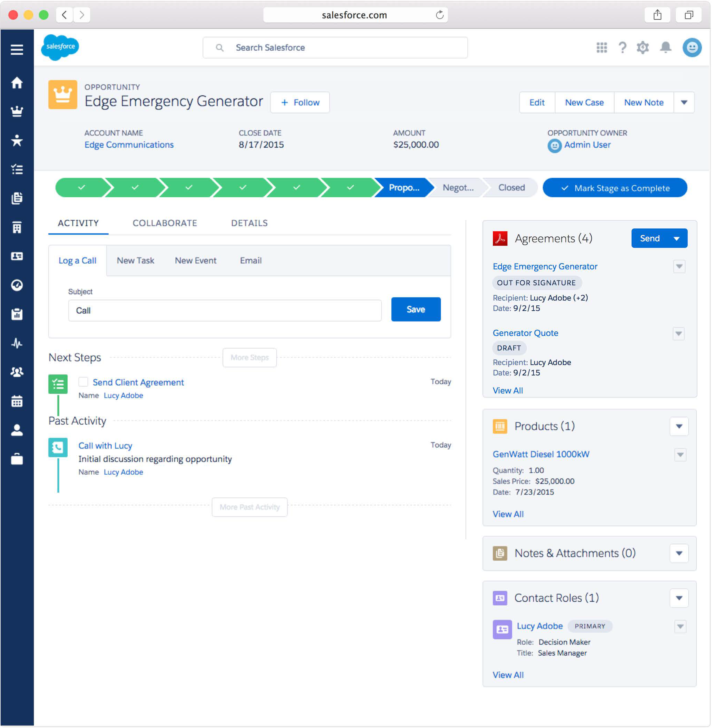The image size is (713, 728).
Task: Open user profile avatar menu
Action: pos(692,48)
